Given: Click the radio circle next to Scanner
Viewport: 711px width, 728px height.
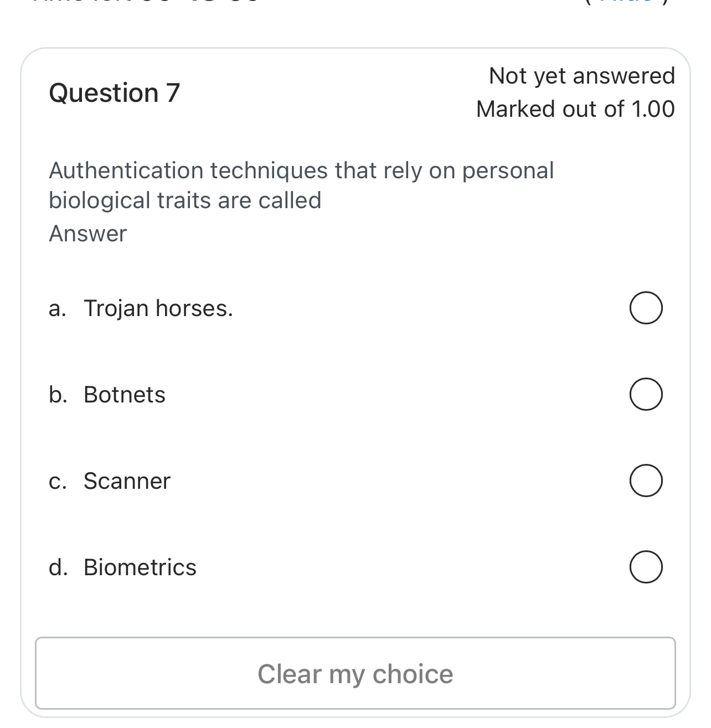Looking at the screenshot, I should pos(646,481).
